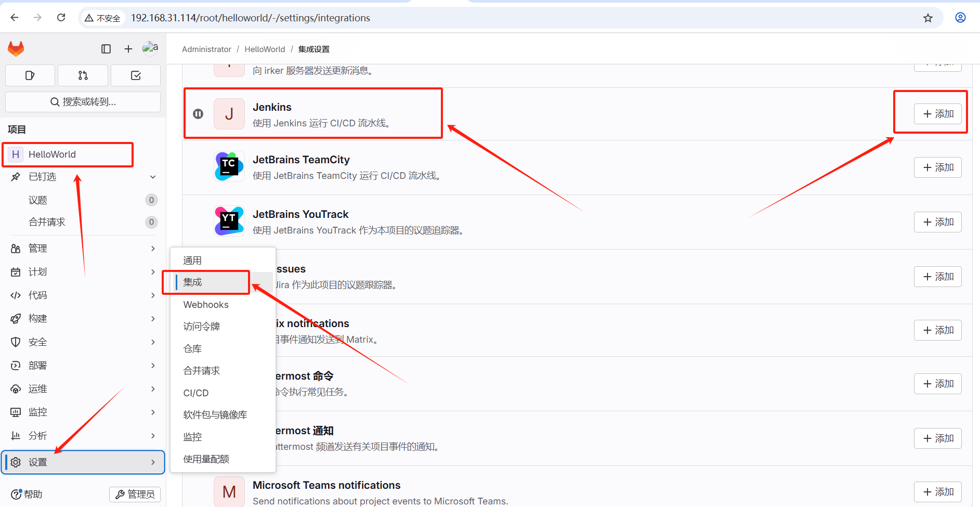Click the 管理员 admin button
Image resolution: width=980 pixels, height=507 pixels.
pyautogui.click(x=135, y=494)
